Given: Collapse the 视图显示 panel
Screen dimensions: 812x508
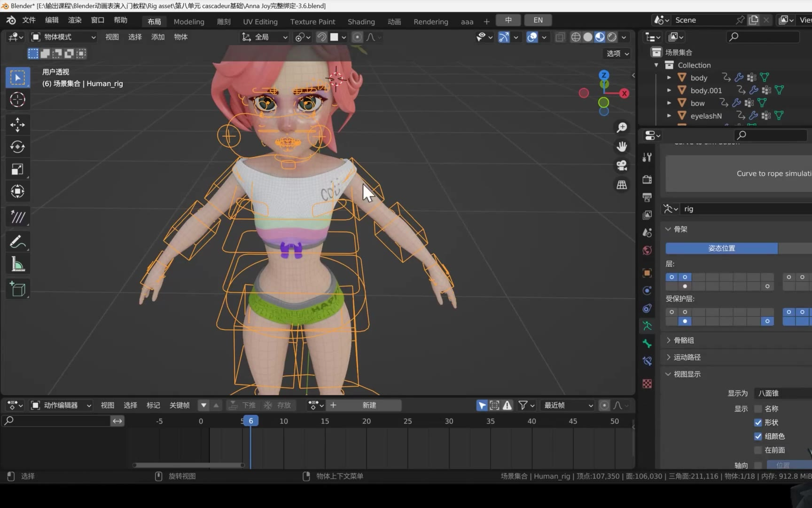Looking at the screenshot, I should [687, 374].
